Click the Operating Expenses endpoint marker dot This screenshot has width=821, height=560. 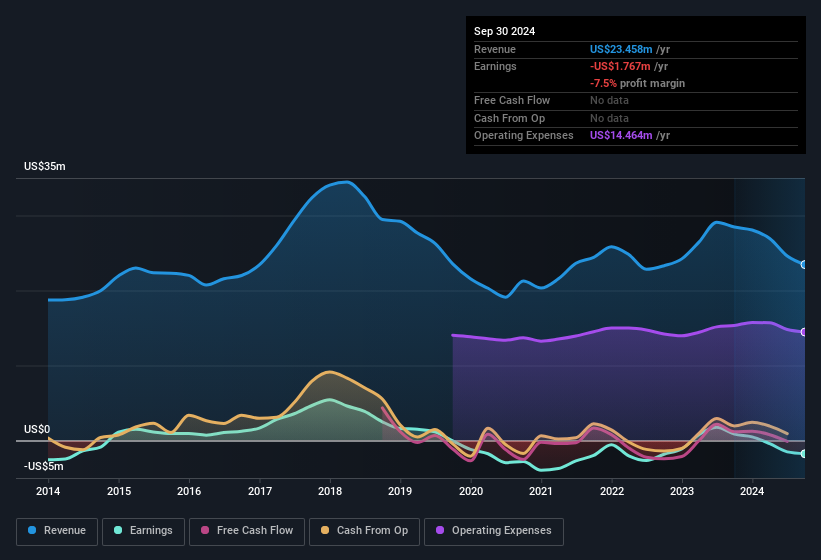click(x=804, y=332)
